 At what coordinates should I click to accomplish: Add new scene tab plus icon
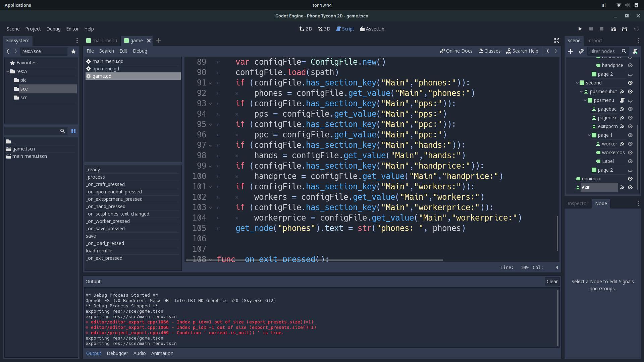pos(159,41)
